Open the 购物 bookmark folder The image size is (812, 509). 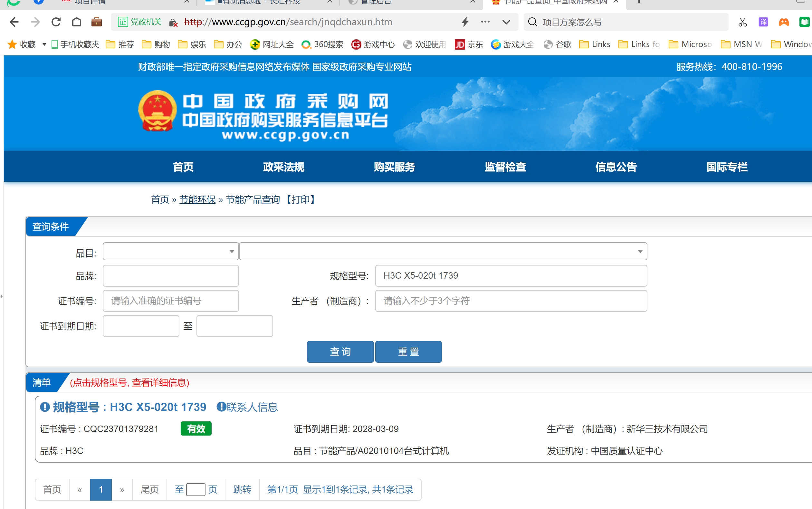(x=156, y=44)
